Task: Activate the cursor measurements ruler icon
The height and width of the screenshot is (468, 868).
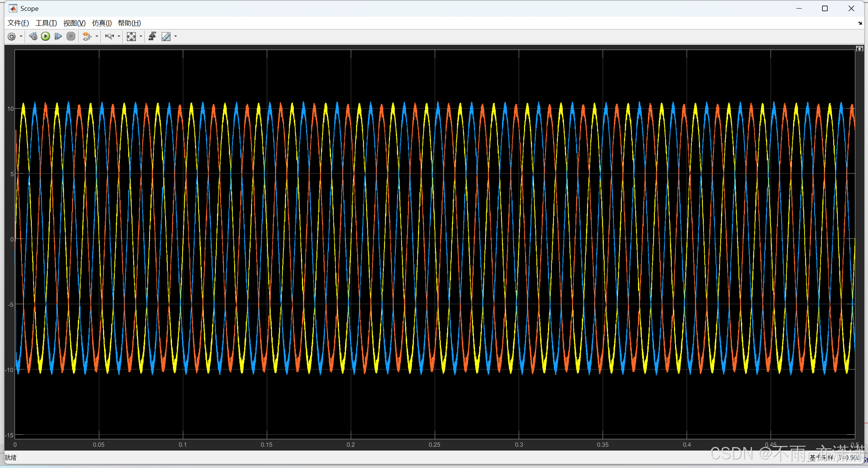Action: pyautogui.click(x=166, y=36)
